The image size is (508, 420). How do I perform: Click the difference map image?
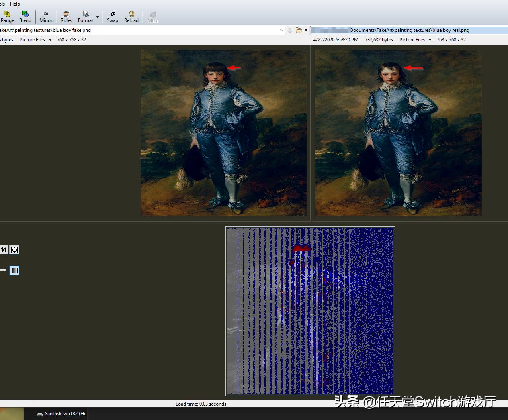coord(310,311)
